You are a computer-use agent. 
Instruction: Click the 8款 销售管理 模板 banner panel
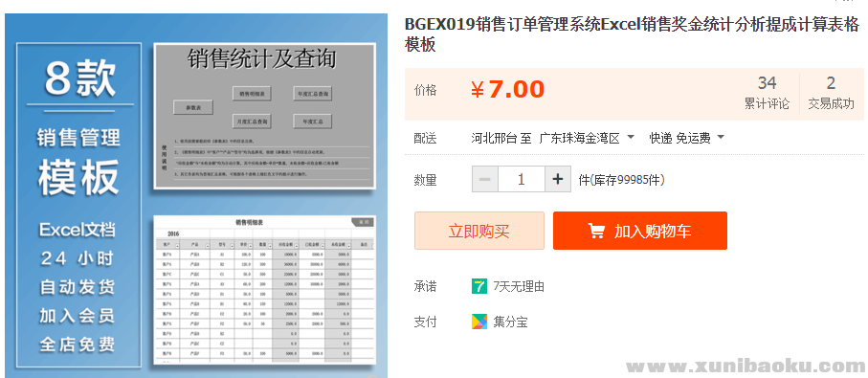[78, 206]
